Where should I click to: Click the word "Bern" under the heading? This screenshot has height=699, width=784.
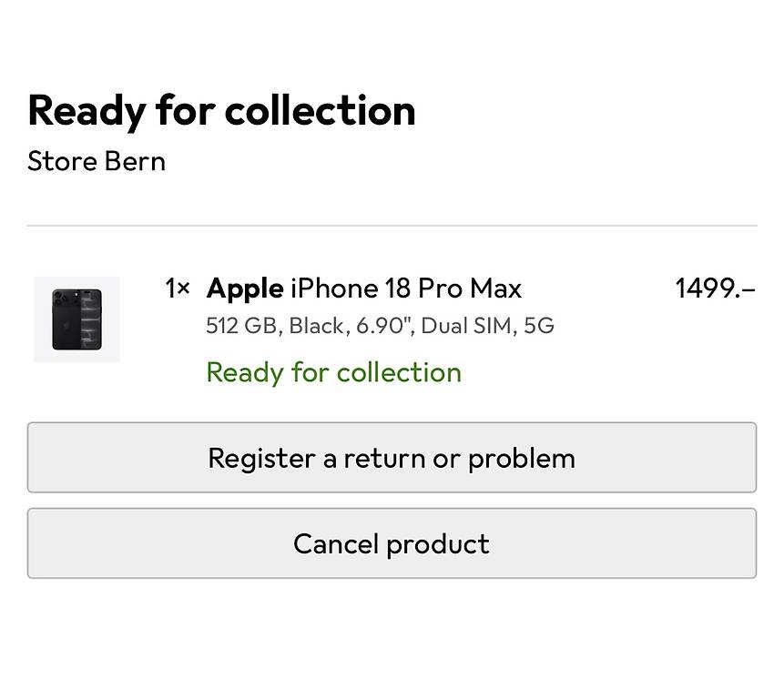tap(135, 161)
